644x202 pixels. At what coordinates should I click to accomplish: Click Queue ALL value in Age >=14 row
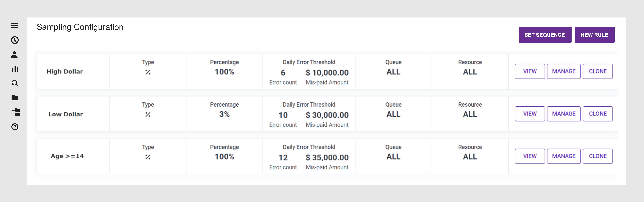coord(393,157)
